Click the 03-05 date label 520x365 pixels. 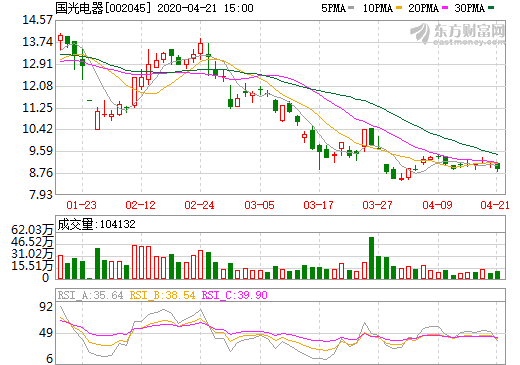(x=259, y=205)
